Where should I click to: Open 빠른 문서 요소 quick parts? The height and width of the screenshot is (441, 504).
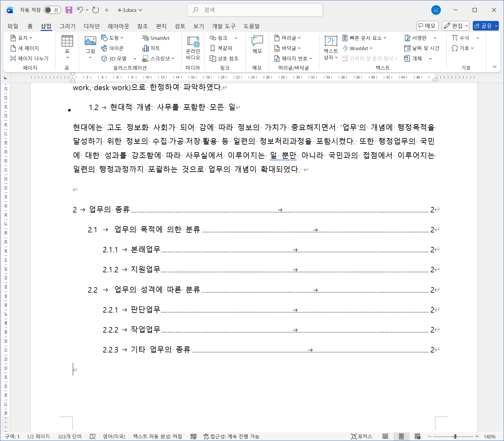pyautogui.click(x=364, y=38)
